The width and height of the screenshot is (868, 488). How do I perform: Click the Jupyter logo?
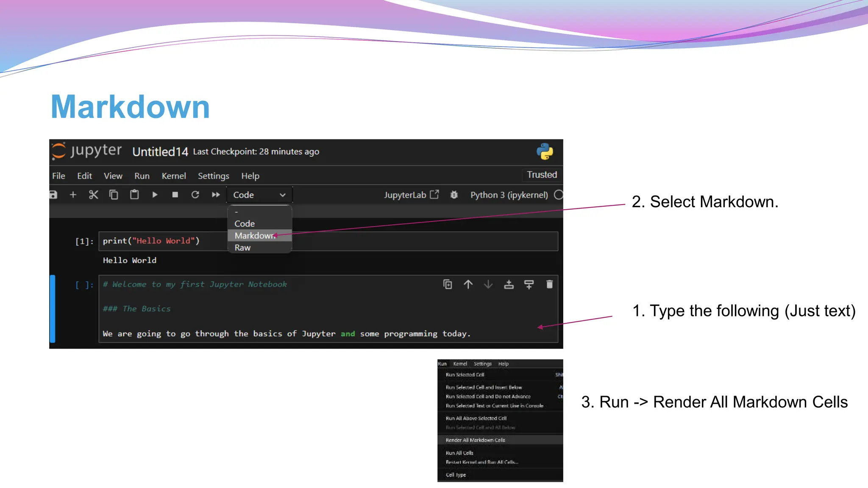(x=86, y=151)
